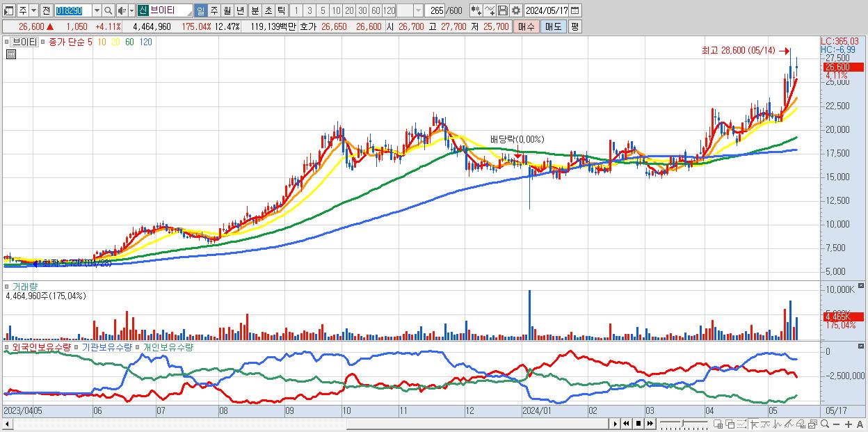Click the 3D bar chart icon
The image size is (868, 432).
coord(801,424)
